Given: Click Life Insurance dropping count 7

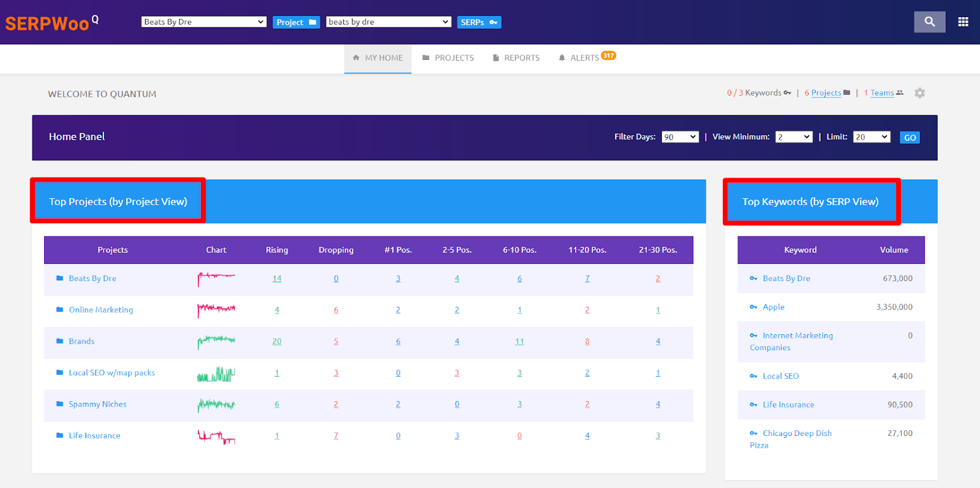Looking at the screenshot, I should tap(336, 436).
